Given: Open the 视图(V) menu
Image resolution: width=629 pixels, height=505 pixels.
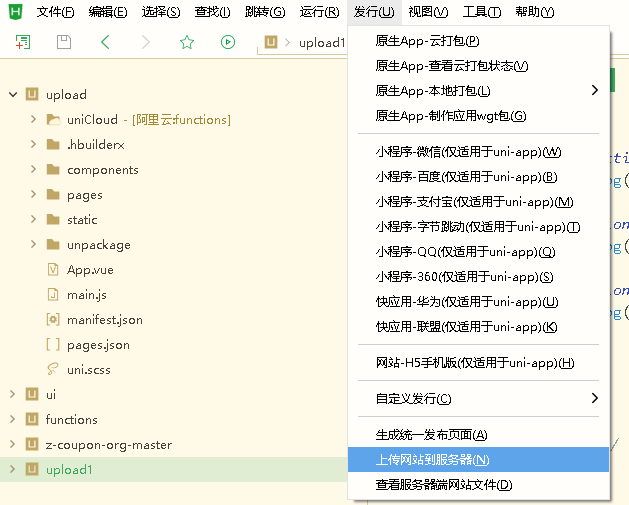Looking at the screenshot, I should tap(428, 12).
